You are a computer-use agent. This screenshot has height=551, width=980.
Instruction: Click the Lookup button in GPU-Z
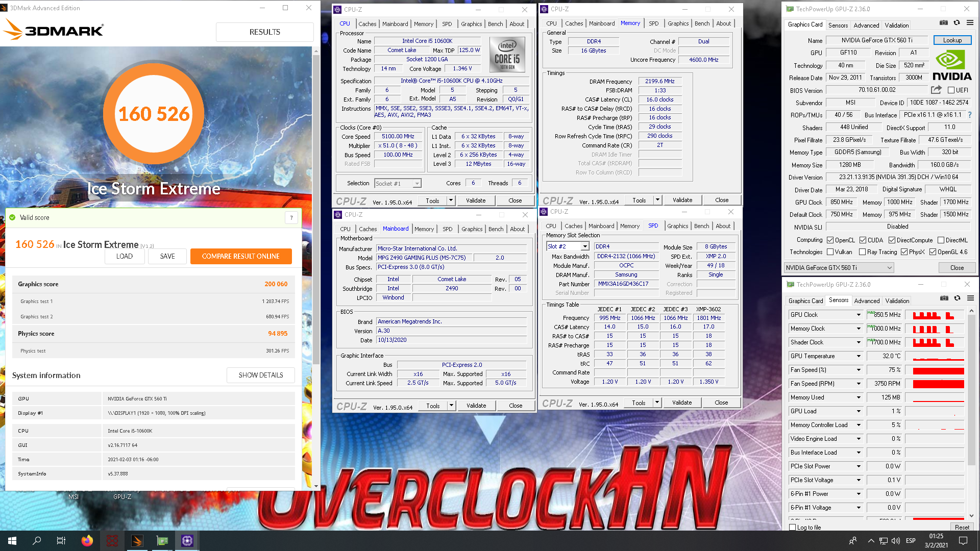click(952, 40)
